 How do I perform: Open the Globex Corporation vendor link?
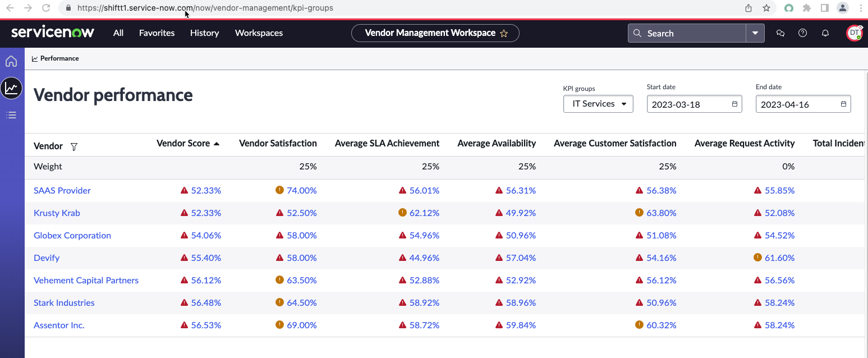pos(72,236)
